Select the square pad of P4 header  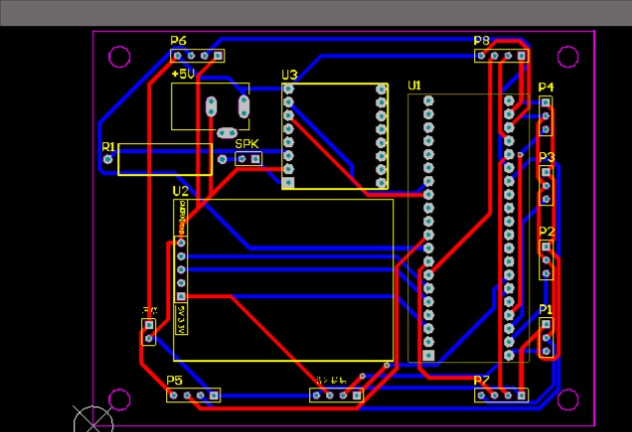pos(546,102)
